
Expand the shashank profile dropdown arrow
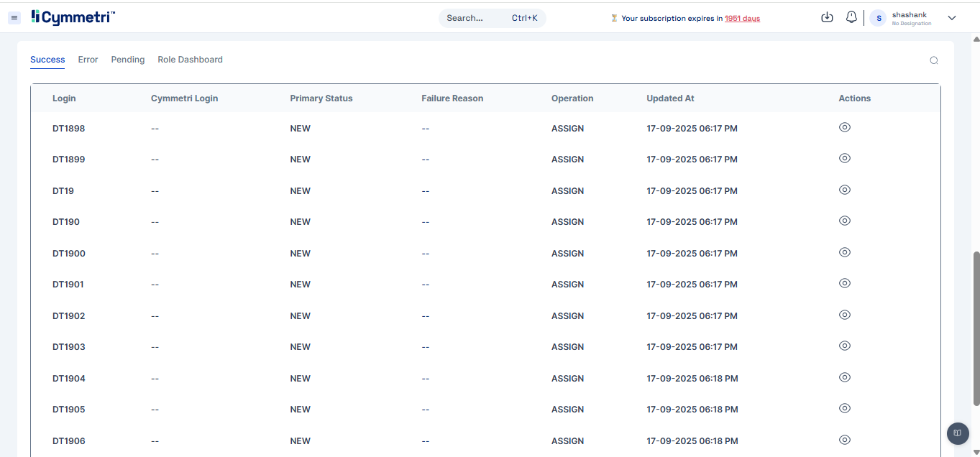click(952, 18)
